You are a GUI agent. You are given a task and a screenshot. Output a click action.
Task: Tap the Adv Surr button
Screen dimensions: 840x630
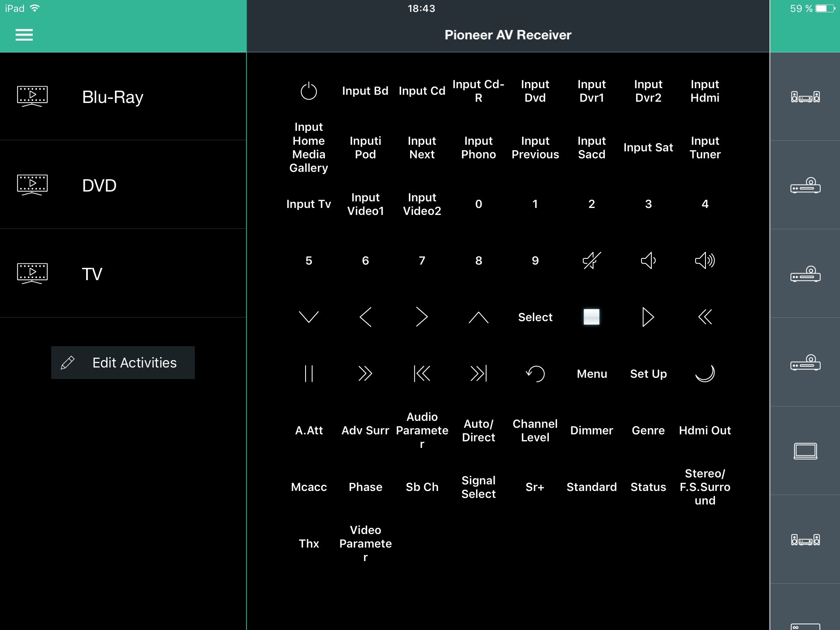click(365, 430)
